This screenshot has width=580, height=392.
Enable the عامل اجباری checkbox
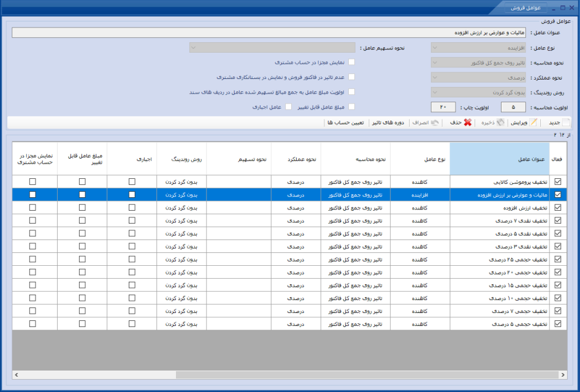pyautogui.click(x=289, y=107)
